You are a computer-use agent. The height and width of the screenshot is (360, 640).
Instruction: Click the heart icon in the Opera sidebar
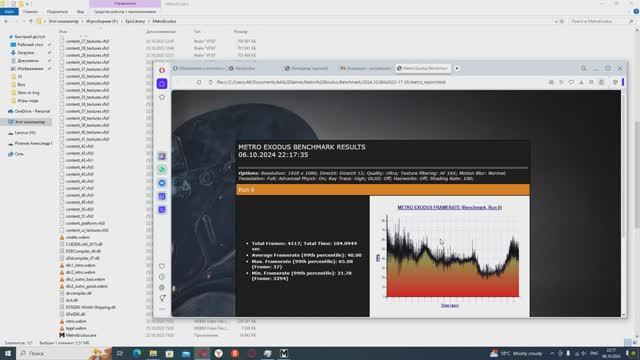click(x=162, y=266)
